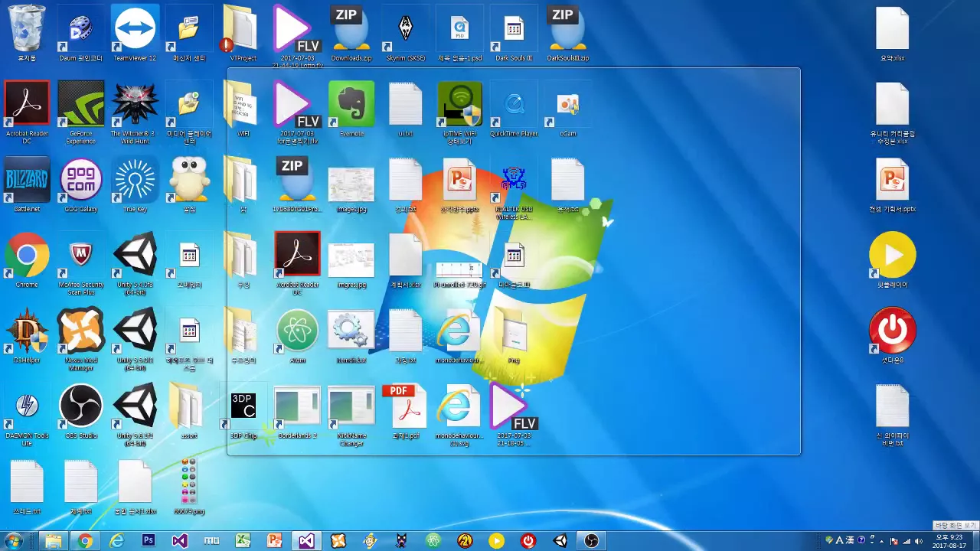
Task: Select the DAEMON Tools Lite shortcut
Action: 27,414
